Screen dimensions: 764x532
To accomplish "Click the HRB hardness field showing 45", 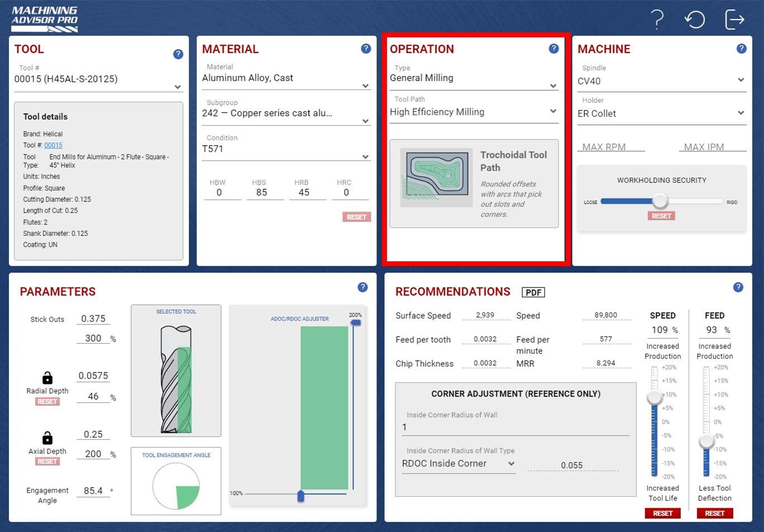I will click(304, 193).
